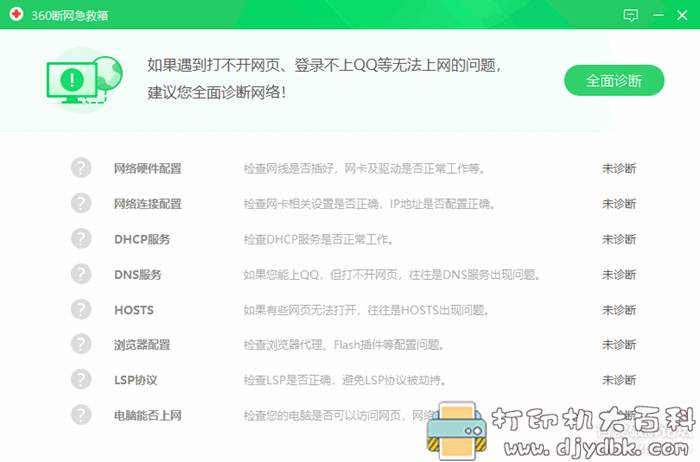Click description 检查您的电脑是否可以访问网页
This screenshot has width=700, height=462.
(339, 416)
